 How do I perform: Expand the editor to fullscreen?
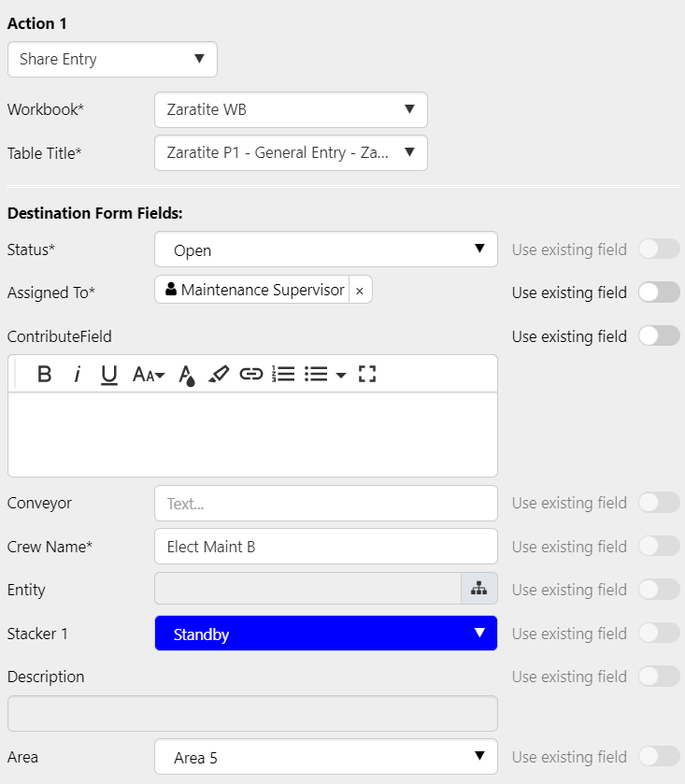367,375
